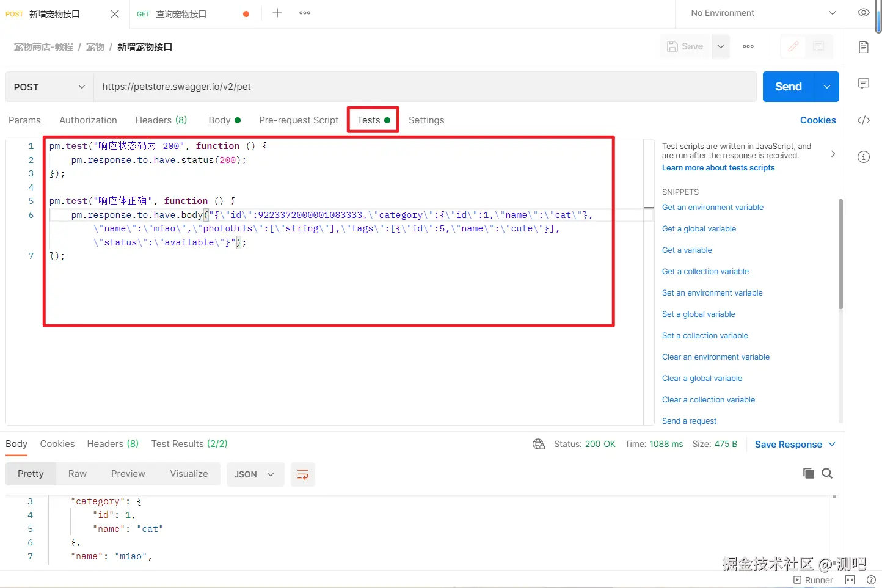Click 宠物 in the breadcrumb
This screenshot has width=882, height=588.
(95, 47)
